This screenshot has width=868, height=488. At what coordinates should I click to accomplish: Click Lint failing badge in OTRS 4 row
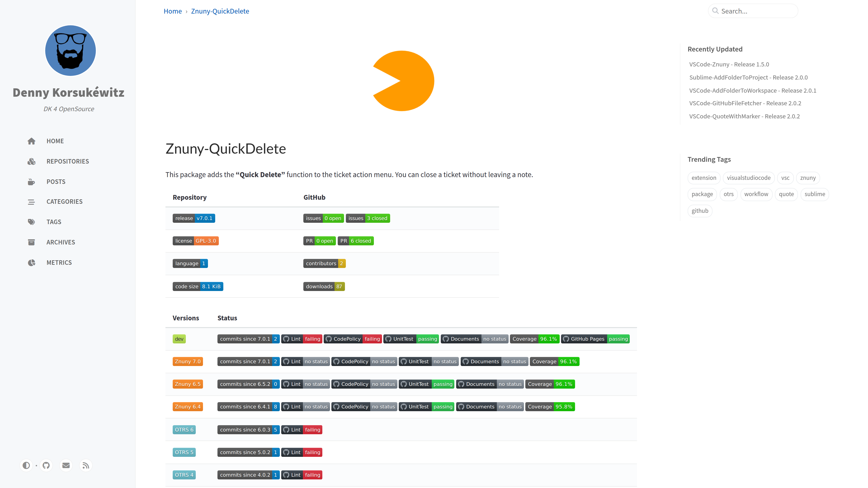[302, 475]
